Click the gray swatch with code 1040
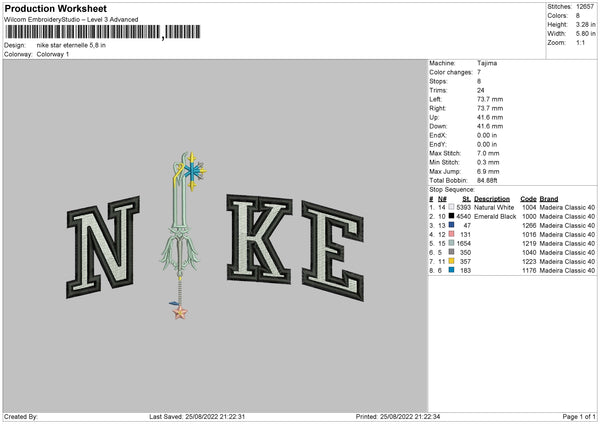 (452, 252)
